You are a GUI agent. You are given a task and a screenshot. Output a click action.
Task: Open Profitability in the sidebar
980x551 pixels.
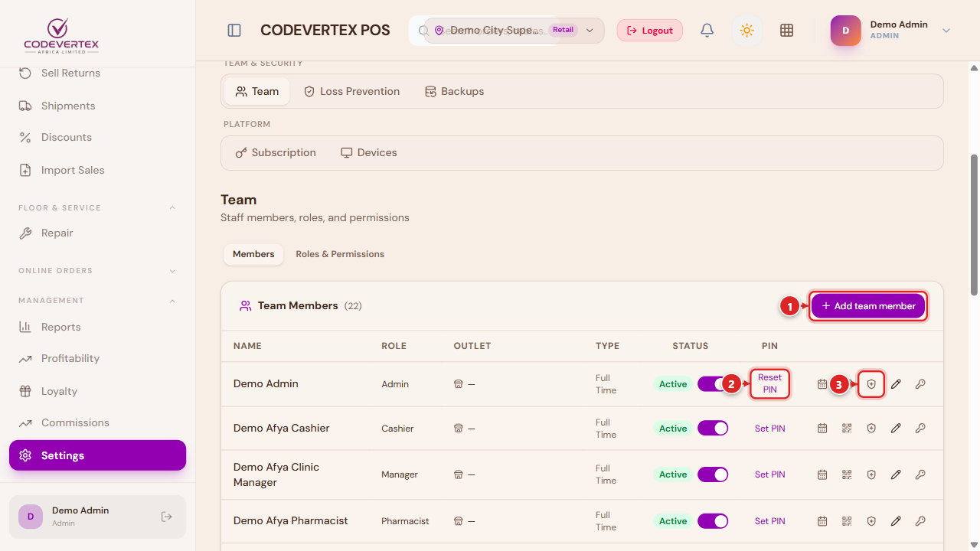pyautogui.click(x=97, y=358)
